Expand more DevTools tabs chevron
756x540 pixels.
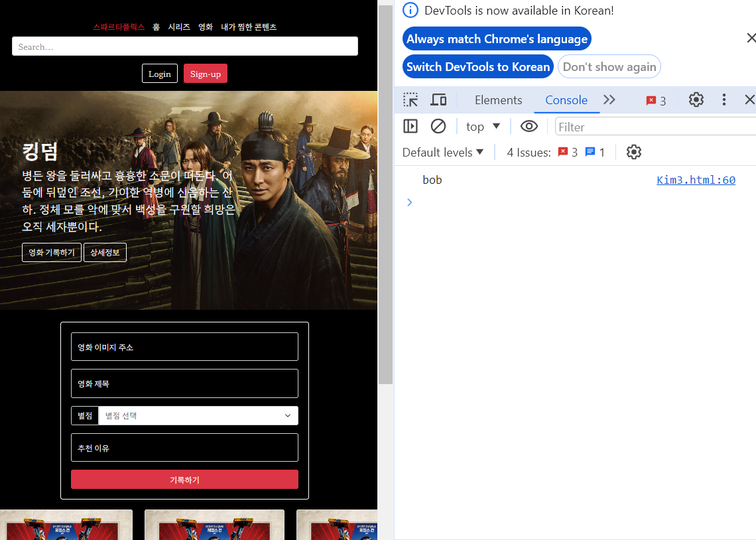[609, 100]
